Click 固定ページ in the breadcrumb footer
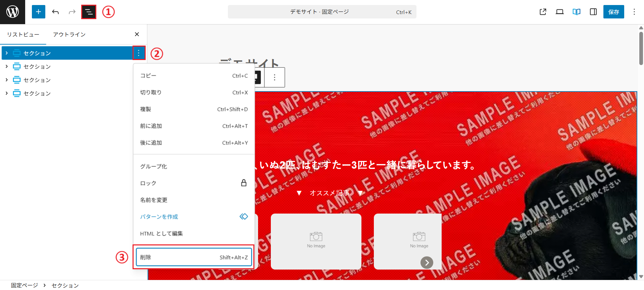The image size is (644, 290). 24,285
